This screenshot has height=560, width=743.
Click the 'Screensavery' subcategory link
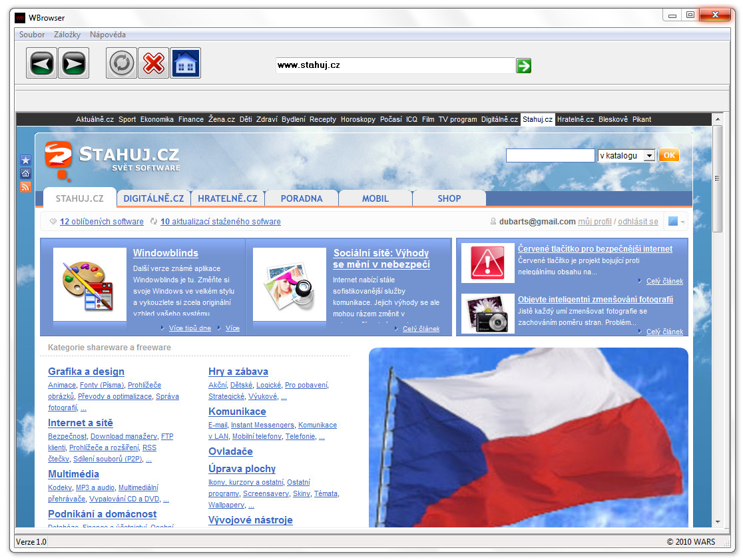point(266,493)
